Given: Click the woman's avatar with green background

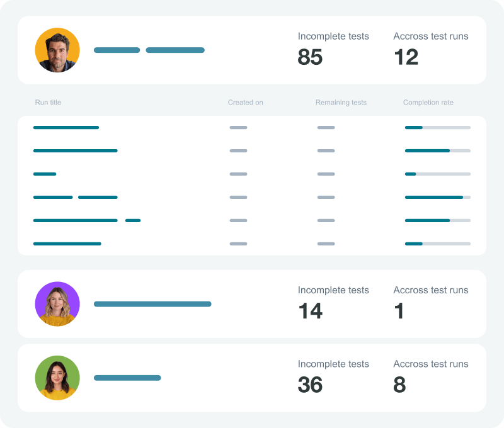Looking at the screenshot, I should tap(57, 378).
